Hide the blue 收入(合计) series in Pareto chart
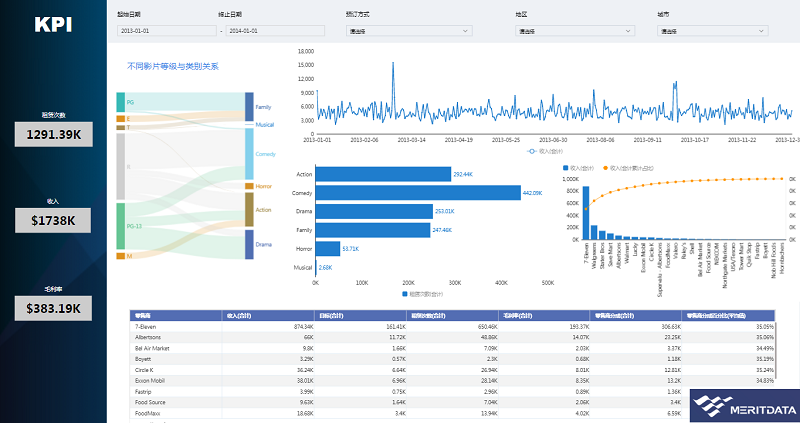This screenshot has height=423, width=800. coord(566,168)
